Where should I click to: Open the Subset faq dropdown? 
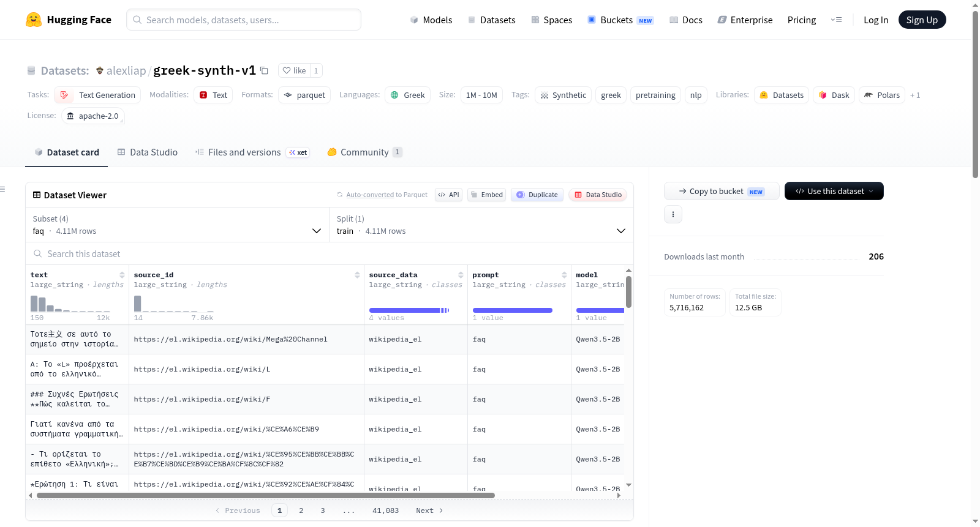(178, 225)
